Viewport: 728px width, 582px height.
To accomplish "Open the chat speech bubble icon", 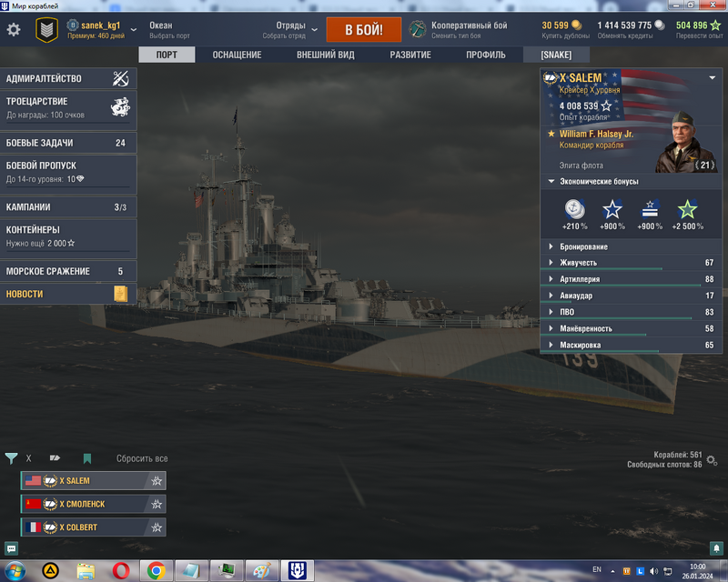I will [12, 549].
